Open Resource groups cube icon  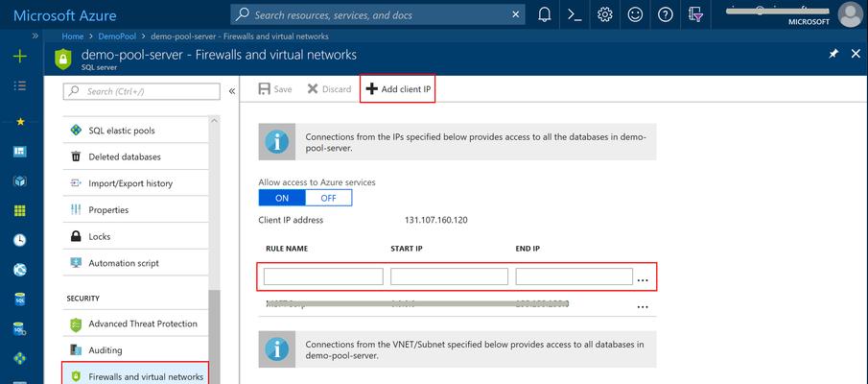pyautogui.click(x=20, y=181)
